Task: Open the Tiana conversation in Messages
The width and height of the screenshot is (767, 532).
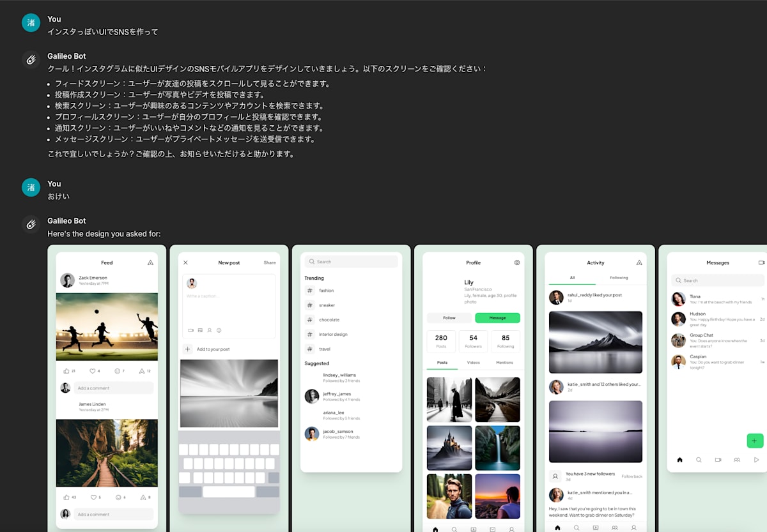Action: (x=718, y=299)
